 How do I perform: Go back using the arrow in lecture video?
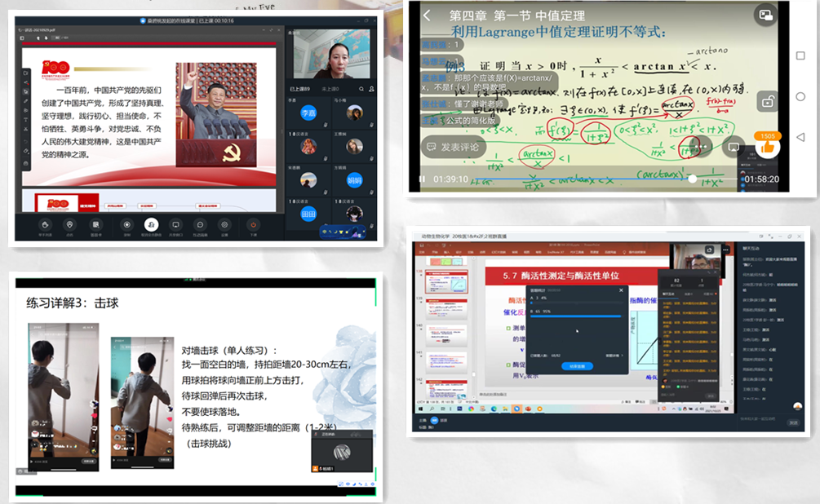point(428,15)
